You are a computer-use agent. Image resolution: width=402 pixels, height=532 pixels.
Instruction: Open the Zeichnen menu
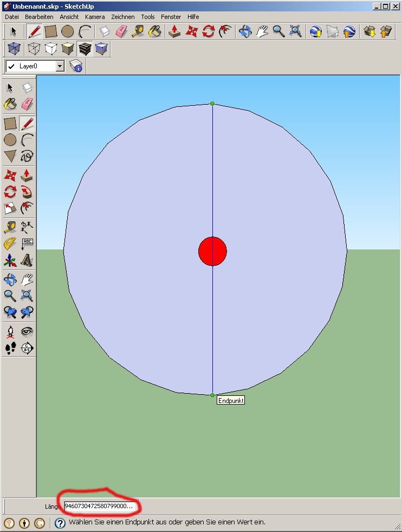pos(122,17)
